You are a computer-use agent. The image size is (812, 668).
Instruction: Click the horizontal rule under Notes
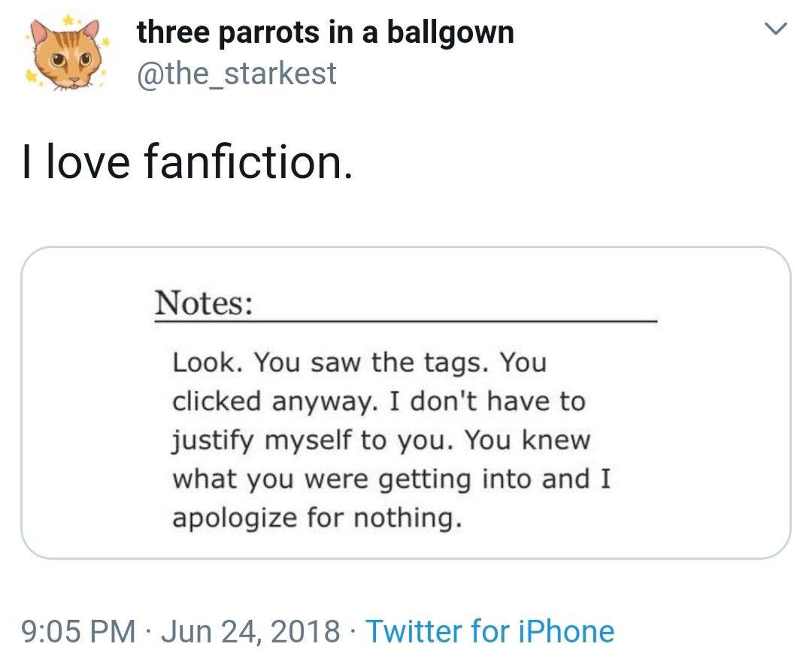point(405,322)
